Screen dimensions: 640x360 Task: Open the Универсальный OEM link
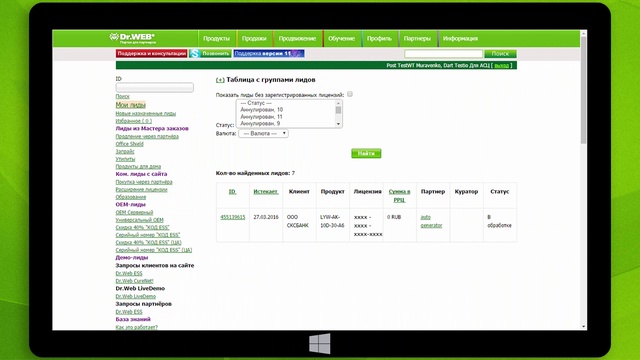(139, 220)
